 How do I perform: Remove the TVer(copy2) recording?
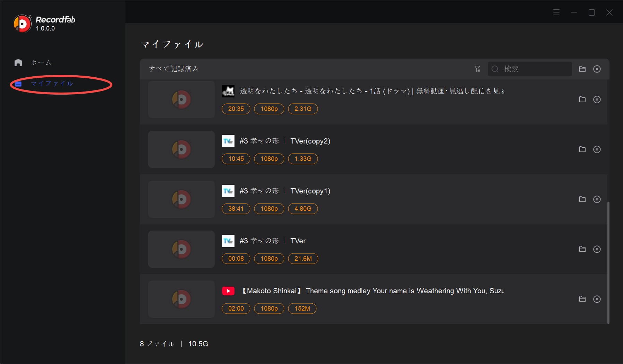point(597,149)
